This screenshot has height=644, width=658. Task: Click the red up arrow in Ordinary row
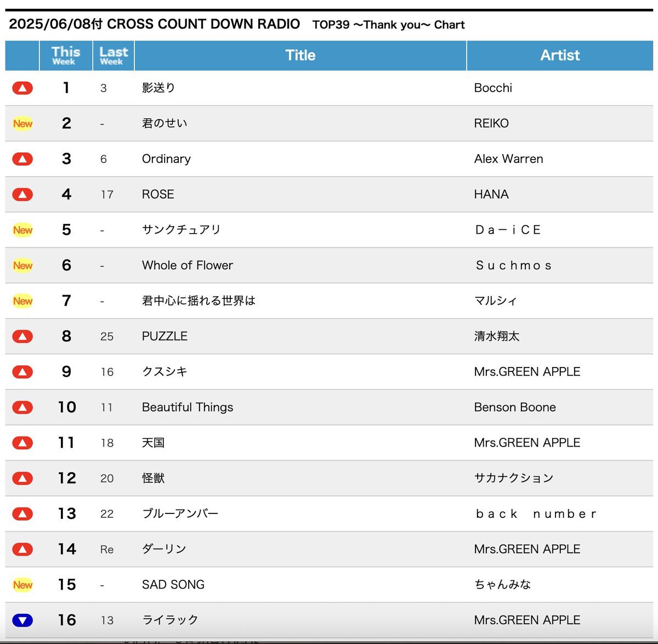22,159
